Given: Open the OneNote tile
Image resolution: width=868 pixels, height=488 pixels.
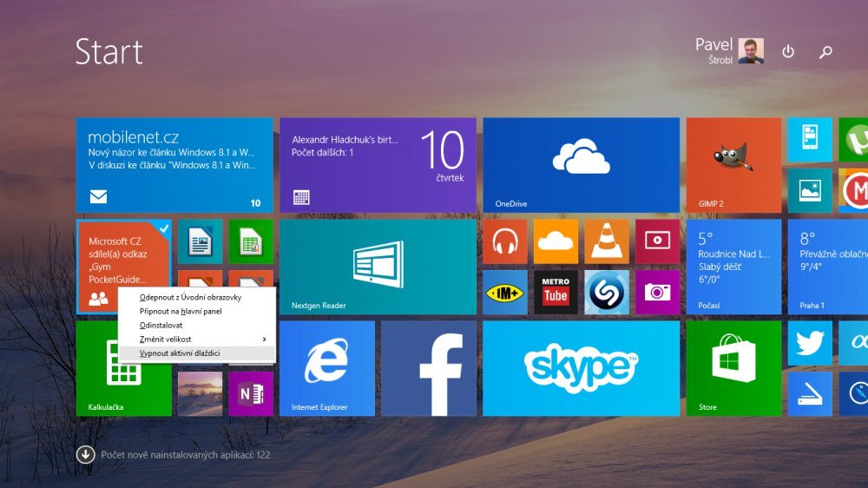Looking at the screenshot, I should pos(251,394).
